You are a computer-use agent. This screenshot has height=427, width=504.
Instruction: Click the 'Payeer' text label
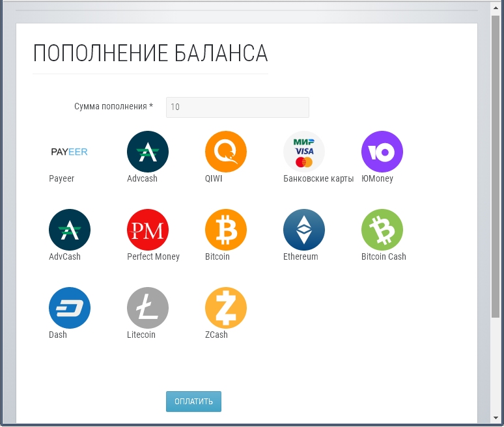point(61,178)
